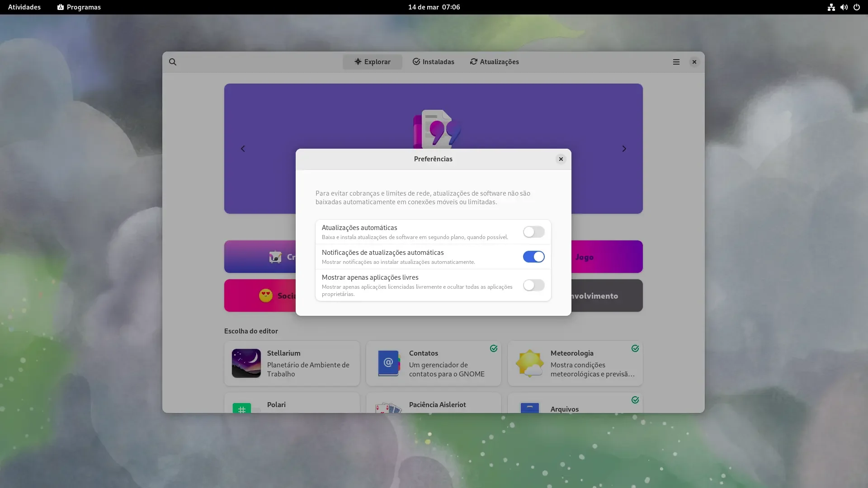Screen dimensions: 868x488
Task: Click the Arquivos file drawer icon
Action: [x=530, y=408]
